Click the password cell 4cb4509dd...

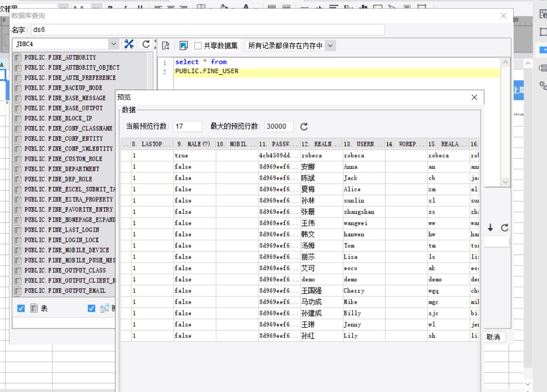pos(279,155)
